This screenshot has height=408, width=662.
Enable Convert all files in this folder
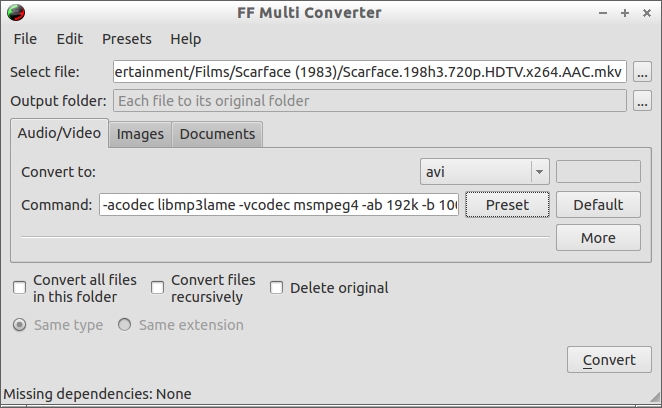tap(19, 288)
